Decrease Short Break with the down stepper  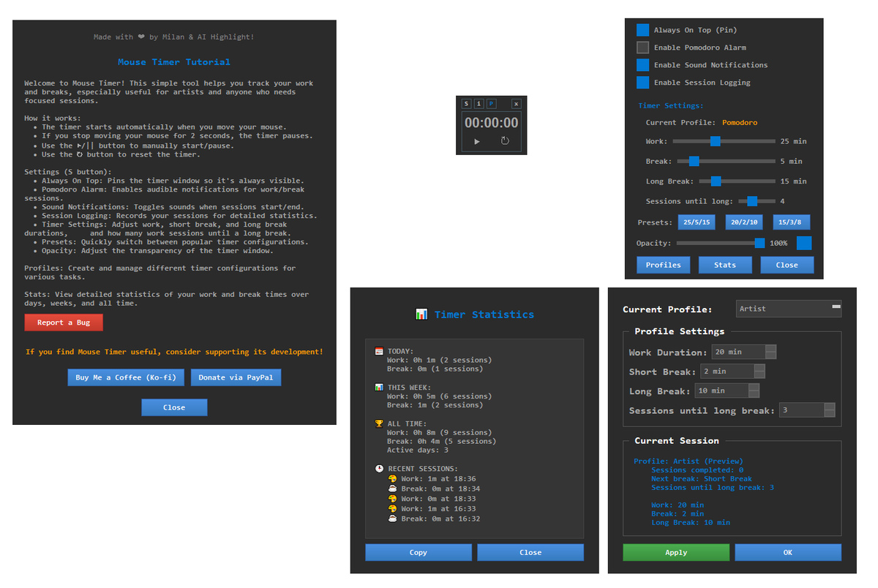759,374
